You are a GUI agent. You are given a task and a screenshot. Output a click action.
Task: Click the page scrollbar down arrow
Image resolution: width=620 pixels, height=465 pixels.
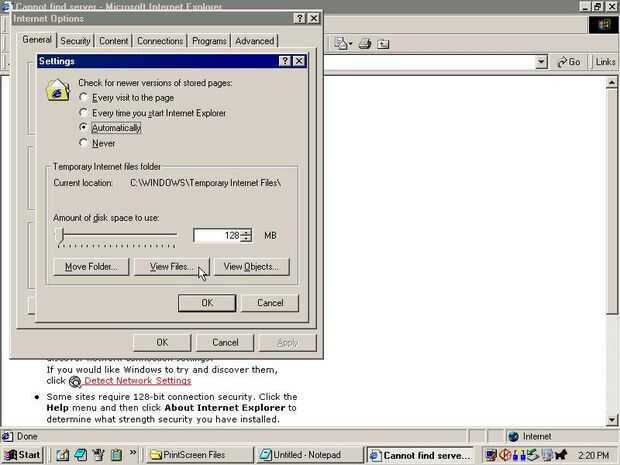point(612,420)
